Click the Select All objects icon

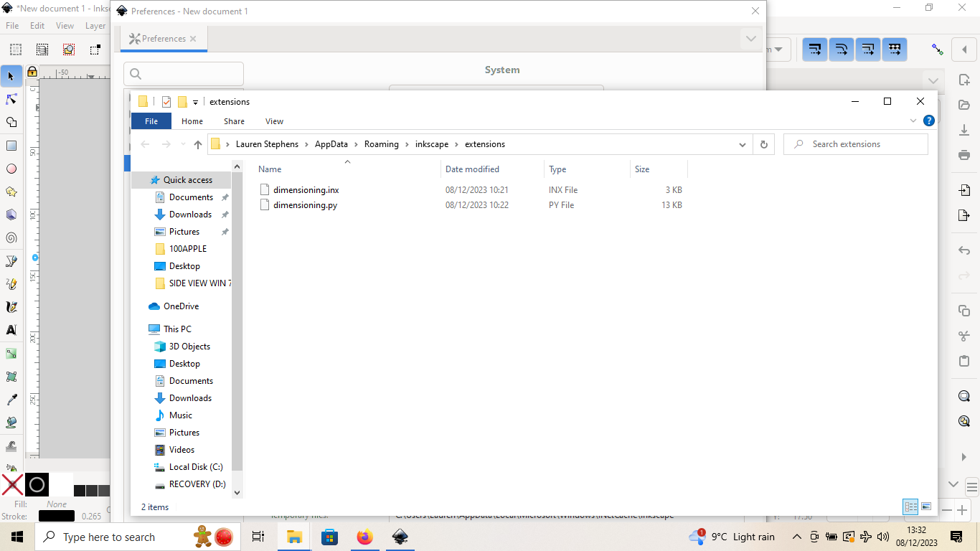tap(16, 50)
